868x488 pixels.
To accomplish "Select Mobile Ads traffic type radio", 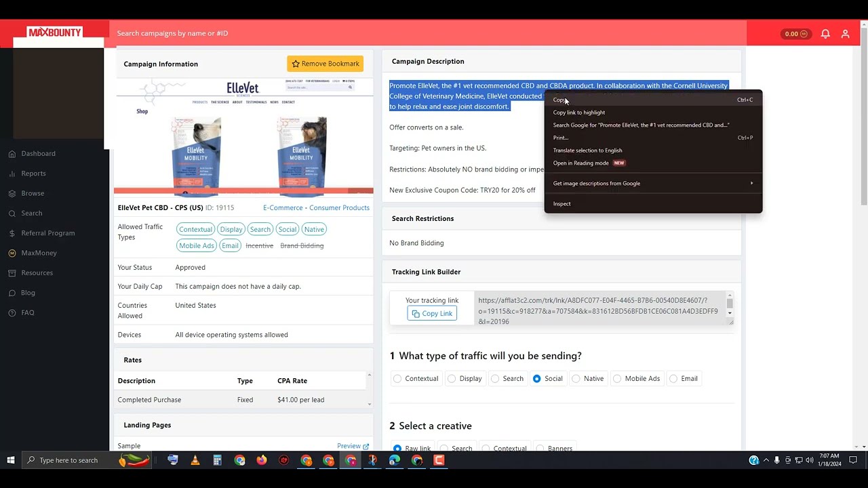I will pyautogui.click(x=617, y=379).
